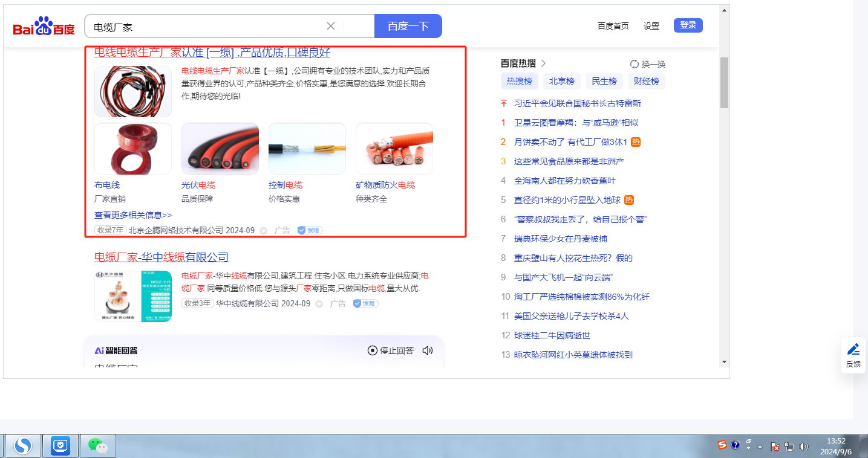Expand 百度热搜 with the chevron arrow
868x458 pixels.
pyautogui.click(x=543, y=63)
